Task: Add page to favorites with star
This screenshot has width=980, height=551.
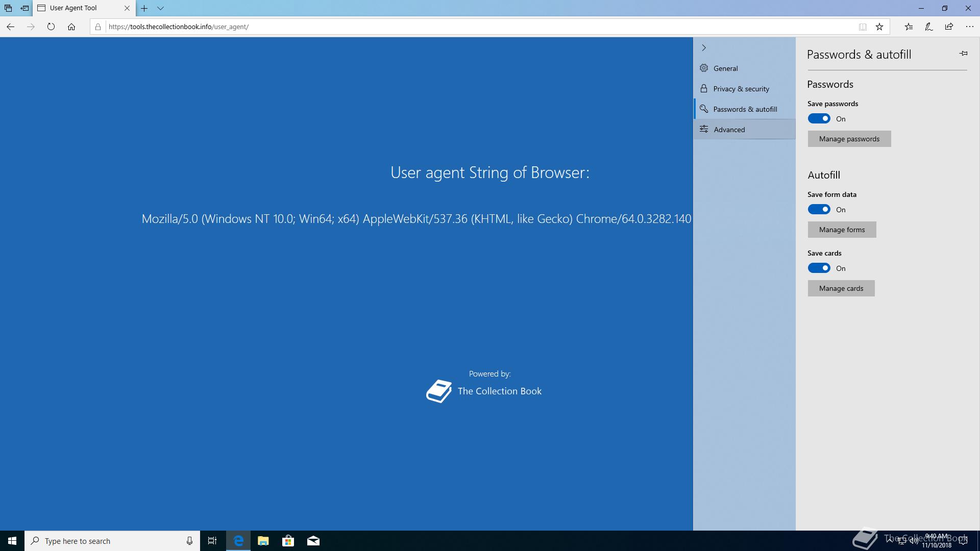Action: click(879, 27)
